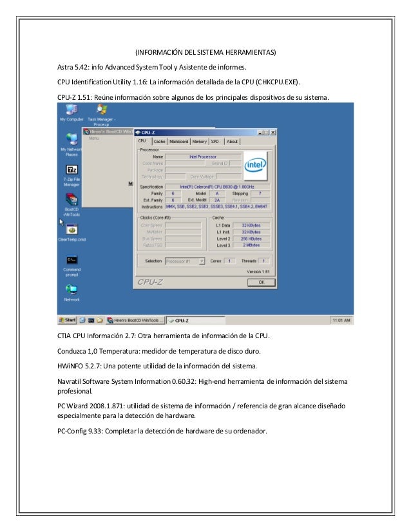The image size is (411, 532).
Task: Open the SPD tab
Action: coord(215,142)
